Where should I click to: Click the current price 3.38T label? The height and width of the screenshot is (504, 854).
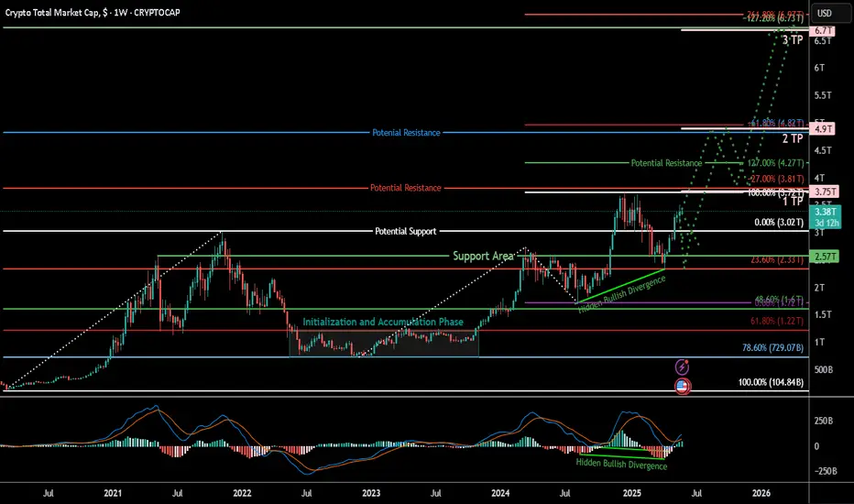click(x=826, y=212)
